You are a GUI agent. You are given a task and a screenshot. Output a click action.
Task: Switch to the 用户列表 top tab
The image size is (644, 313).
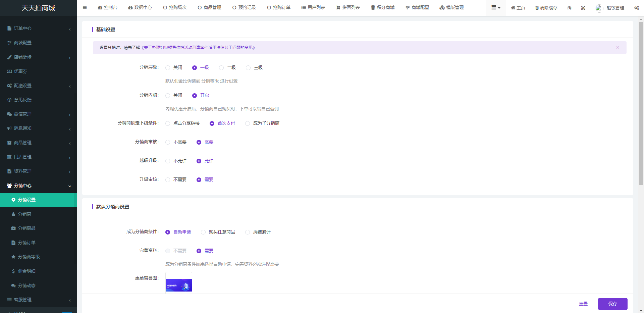313,8
